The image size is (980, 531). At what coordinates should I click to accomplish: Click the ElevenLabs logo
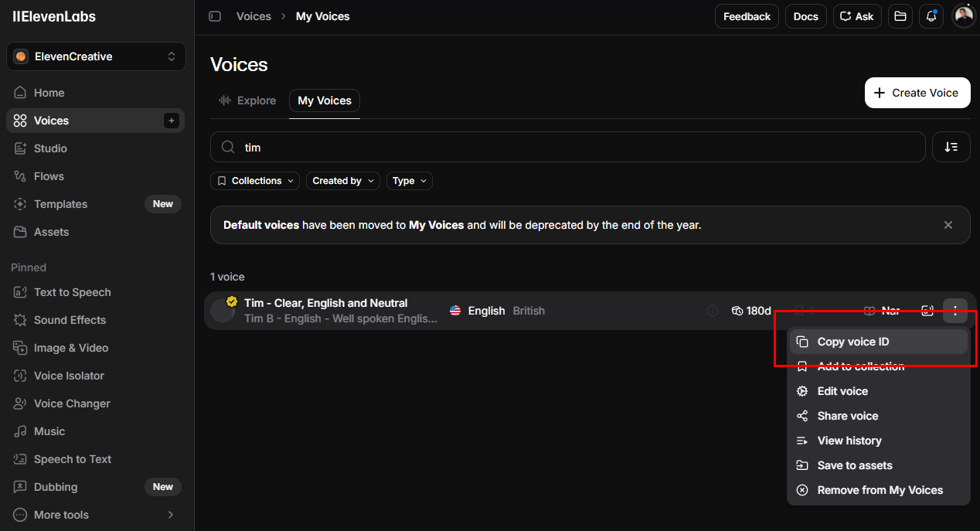54,17
